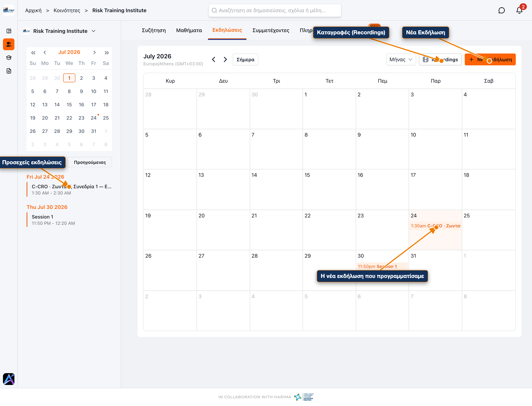
Task: Switch to the Συμμετέχοντες tab
Action: (271, 30)
